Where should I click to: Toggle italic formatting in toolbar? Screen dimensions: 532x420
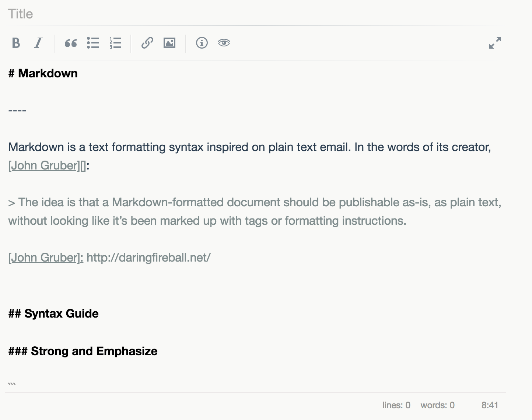[x=38, y=43]
